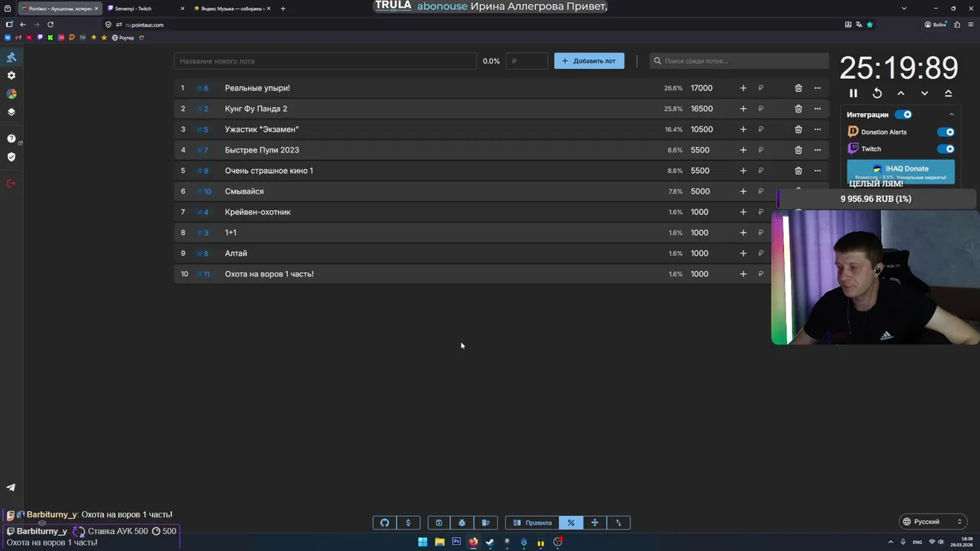The height and width of the screenshot is (551, 980).
Task: Open more options for Ужастик "Экзамен"
Action: 817,129
